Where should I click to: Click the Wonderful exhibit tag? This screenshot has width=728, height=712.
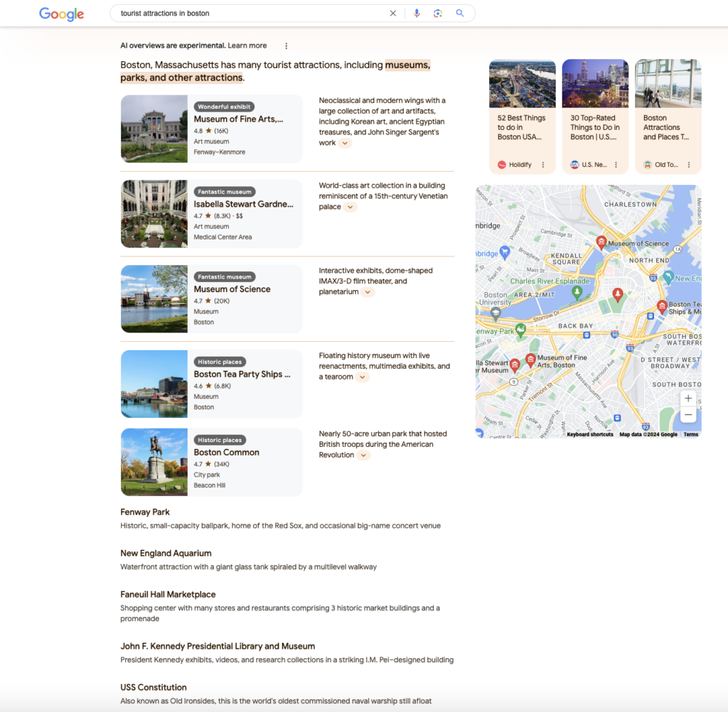[x=224, y=107]
